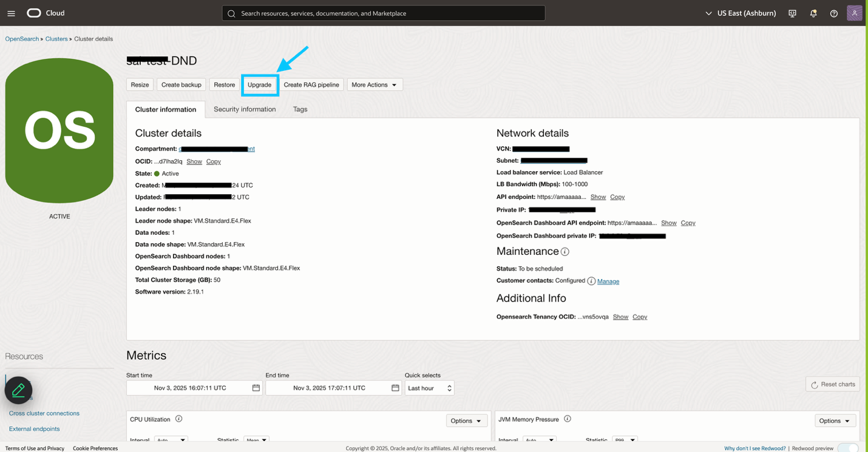Open the Cloud Shell developer console icon
The height and width of the screenshot is (452, 868).
pyautogui.click(x=792, y=13)
